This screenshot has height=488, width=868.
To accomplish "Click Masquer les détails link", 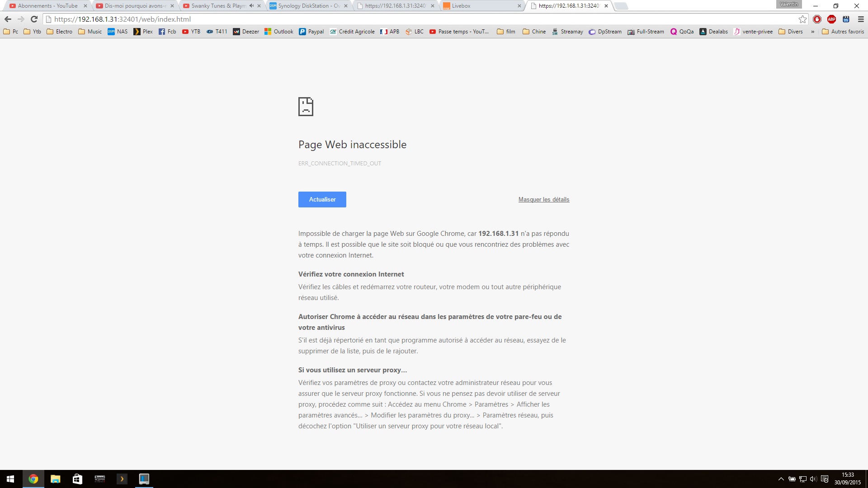I will pyautogui.click(x=543, y=199).
